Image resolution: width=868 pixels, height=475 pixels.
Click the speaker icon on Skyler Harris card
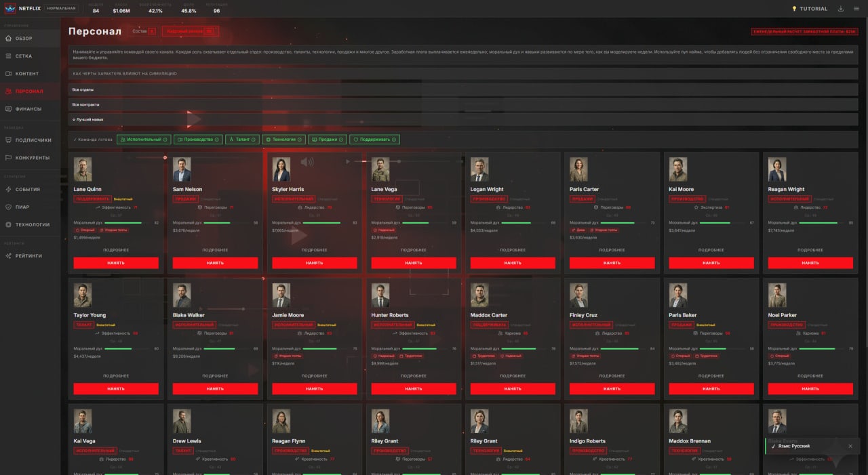pyautogui.click(x=307, y=162)
